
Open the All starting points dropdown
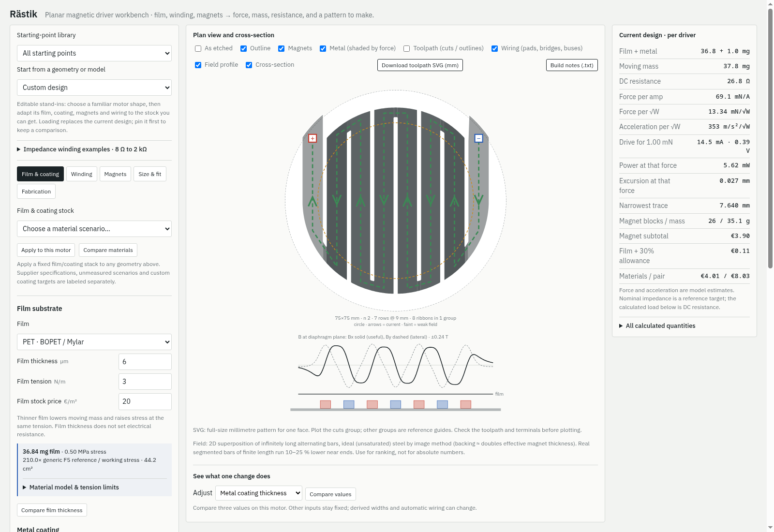tap(94, 53)
